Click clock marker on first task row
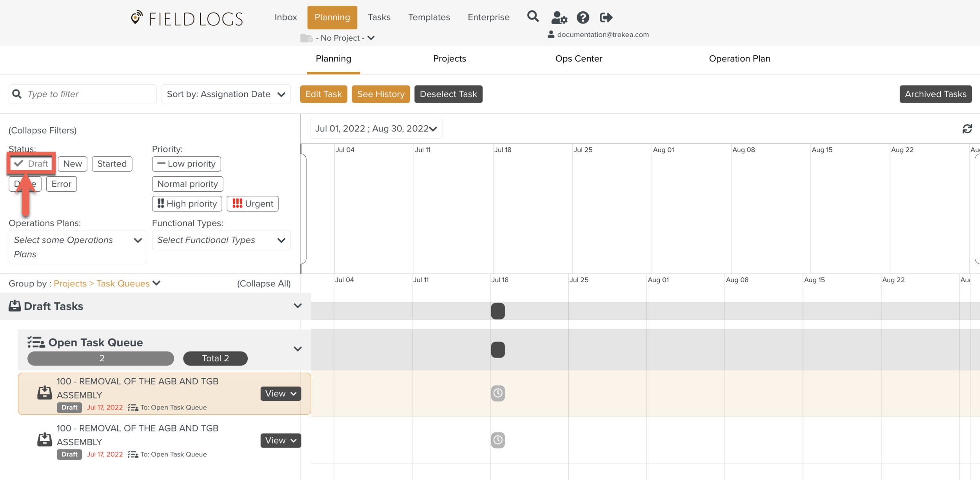 click(x=498, y=393)
